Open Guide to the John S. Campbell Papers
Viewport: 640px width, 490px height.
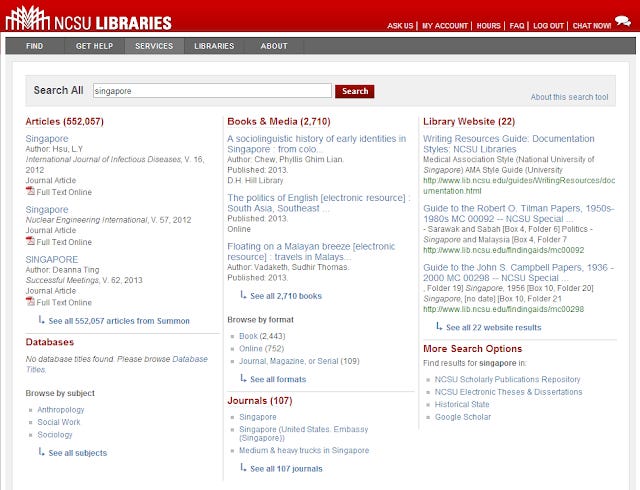(518, 273)
